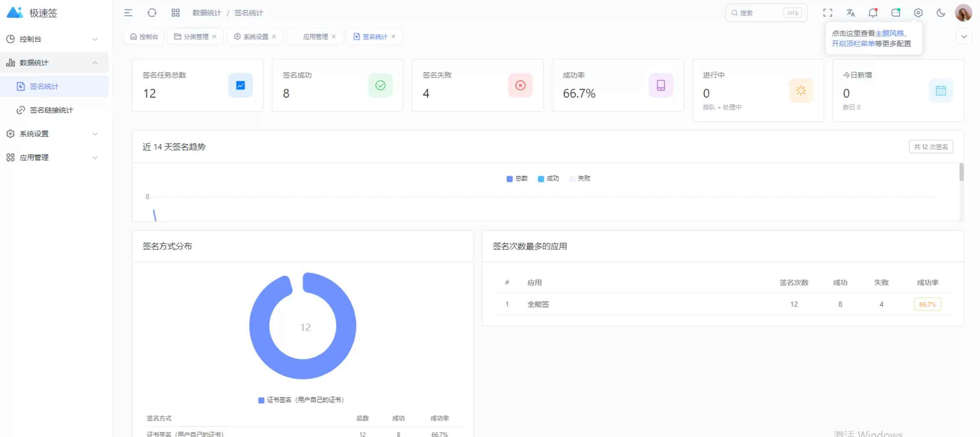Expand the 系统设置 sidebar menu

tap(54, 134)
